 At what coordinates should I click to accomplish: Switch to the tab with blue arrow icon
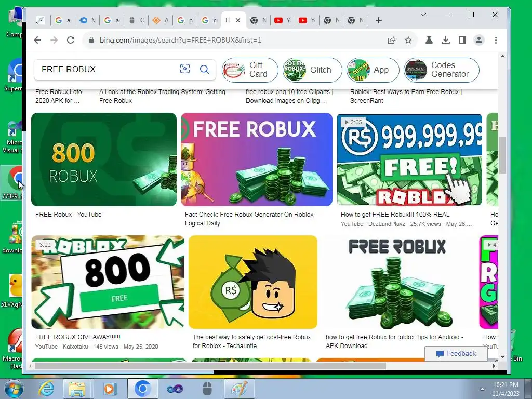[x=87, y=20]
